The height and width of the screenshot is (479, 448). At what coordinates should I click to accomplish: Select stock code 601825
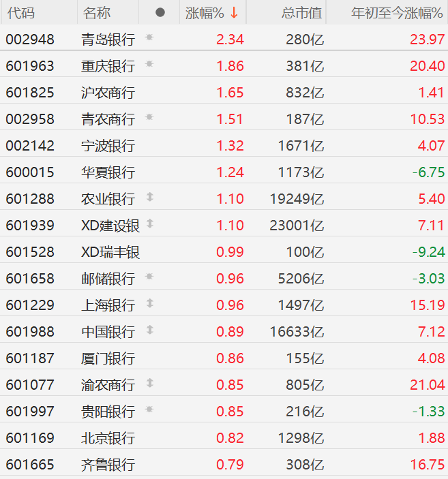[30, 93]
